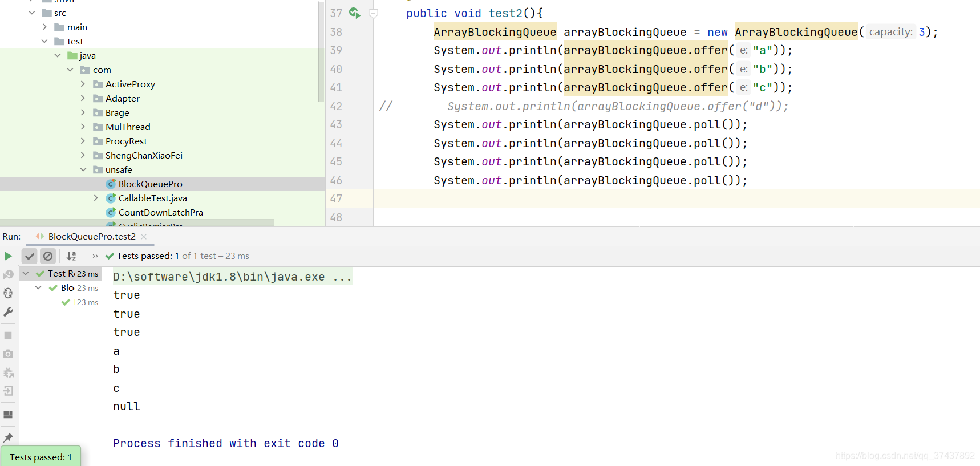This screenshot has width=980, height=466.
Task: Click the green java test folder icon
Action: [x=72, y=55]
